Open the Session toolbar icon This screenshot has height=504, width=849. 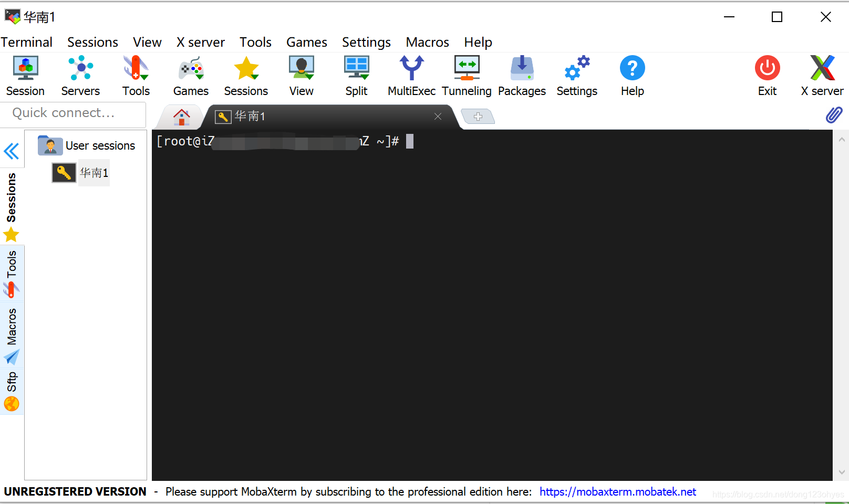pos(25,76)
